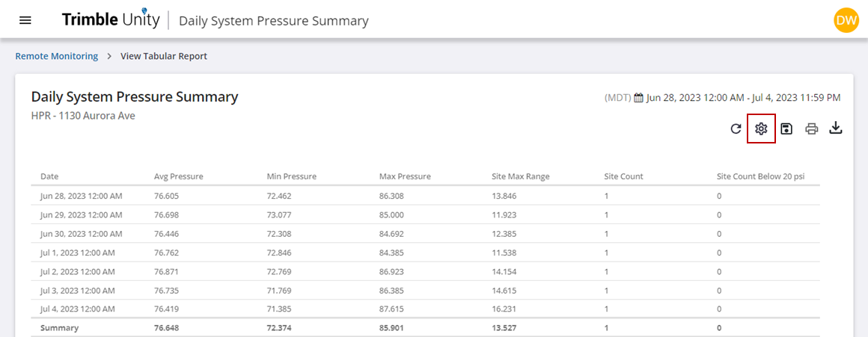Open the DW user profile avatar
The width and height of the screenshot is (868, 337).
(x=846, y=20)
